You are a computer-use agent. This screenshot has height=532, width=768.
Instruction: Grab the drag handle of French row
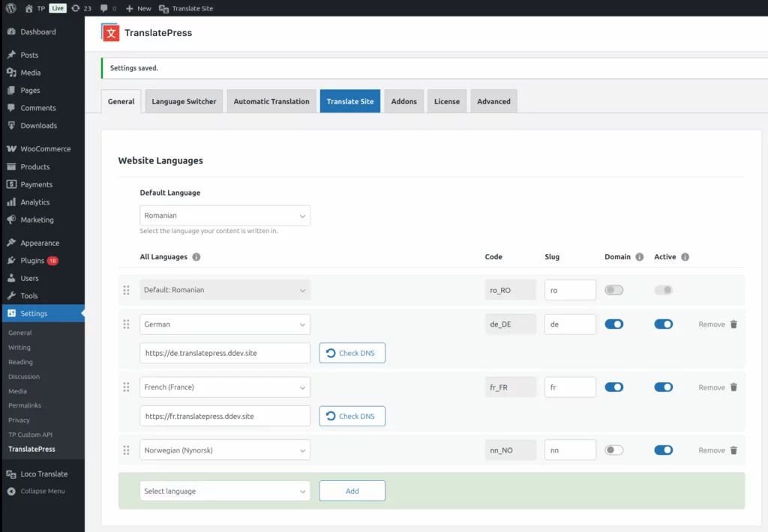[126, 387]
